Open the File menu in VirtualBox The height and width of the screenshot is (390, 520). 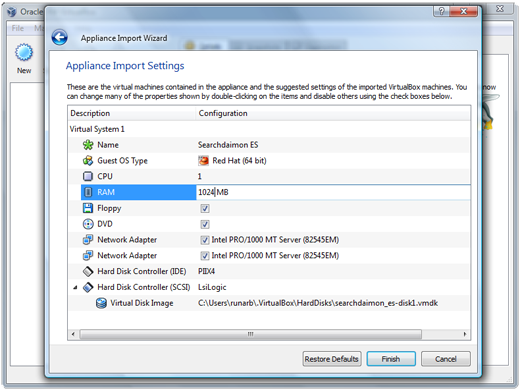pyautogui.click(x=18, y=28)
